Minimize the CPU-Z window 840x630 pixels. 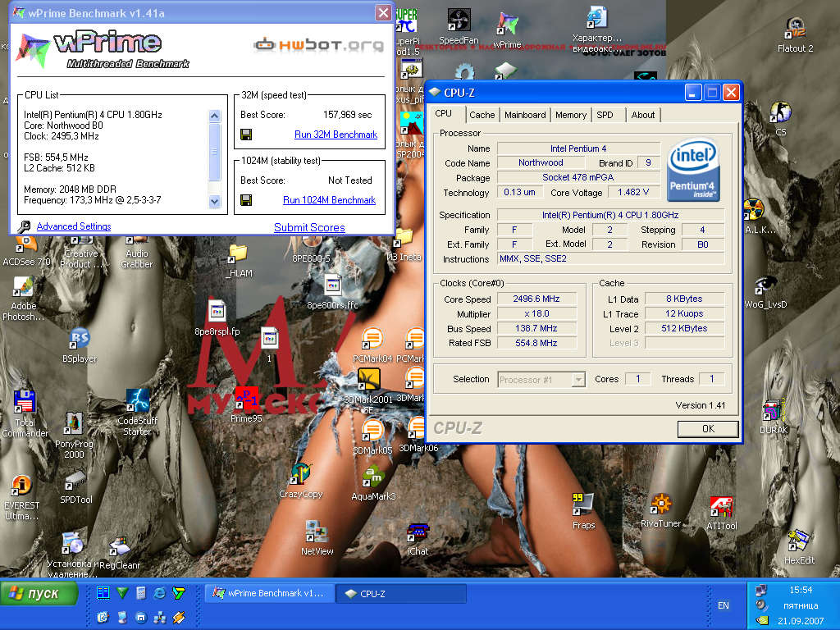(x=692, y=93)
